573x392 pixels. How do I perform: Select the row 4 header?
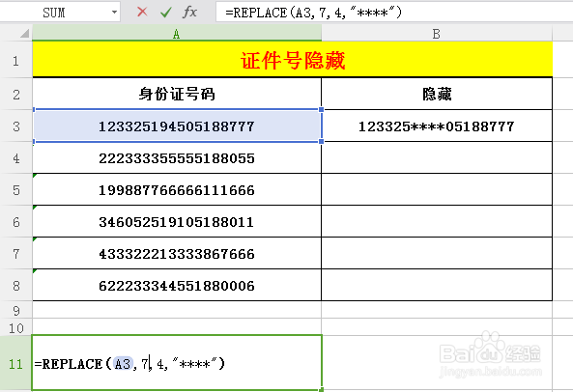point(16,158)
